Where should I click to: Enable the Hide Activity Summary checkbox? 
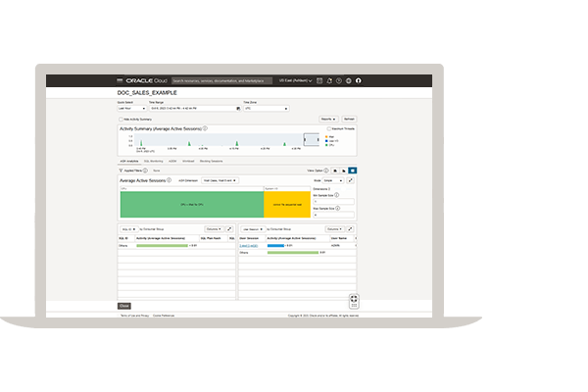click(121, 119)
